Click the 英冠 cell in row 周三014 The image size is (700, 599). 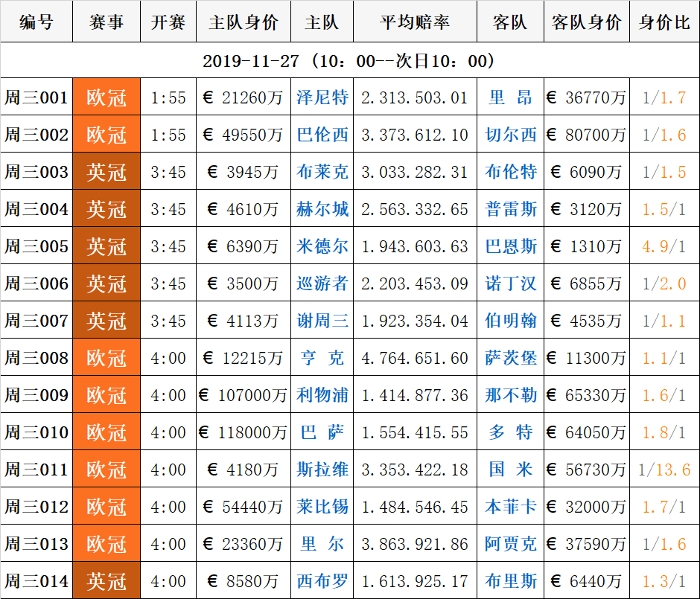point(106,580)
